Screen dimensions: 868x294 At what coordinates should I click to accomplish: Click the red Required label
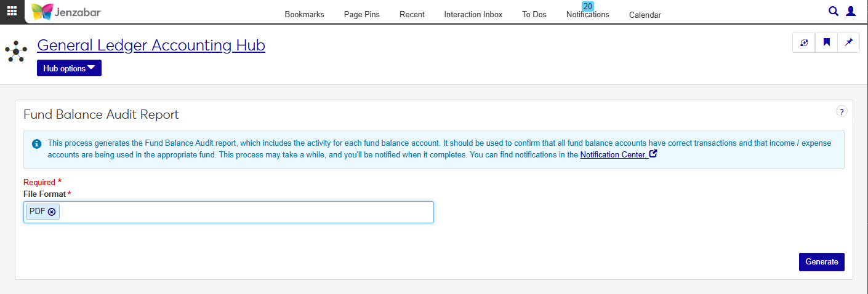[x=39, y=182]
